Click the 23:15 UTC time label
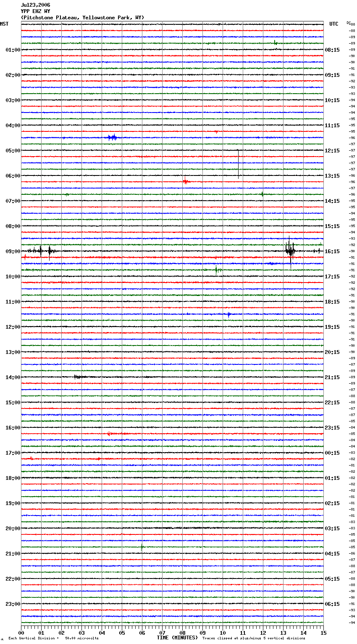Screen dimensions: 357x644 coord(332,428)
